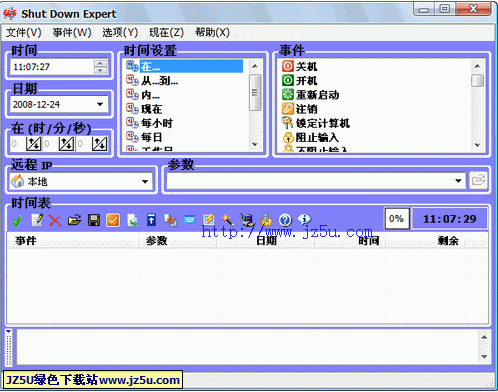
Task: Click the info speech bubble icon
Action: [x=304, y=220]
